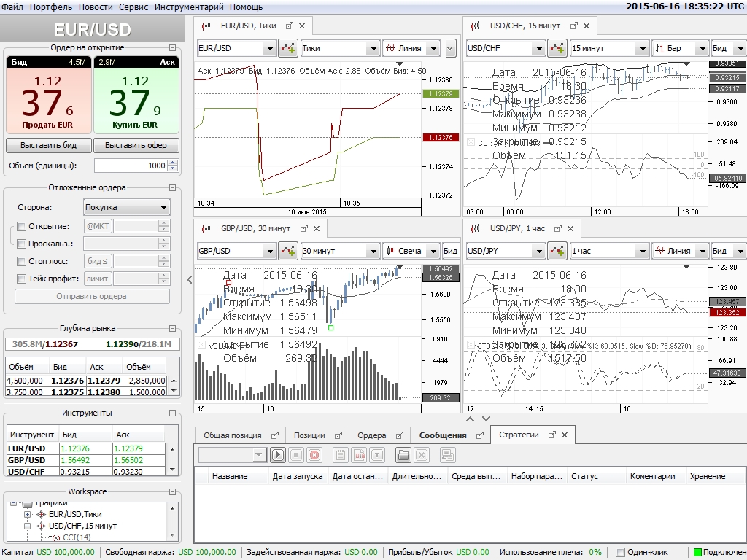Image resolution: width=747 pixels, height=560 pixels.
Task: Toggle the One-click checkbox in status bar
Action: 621,552
